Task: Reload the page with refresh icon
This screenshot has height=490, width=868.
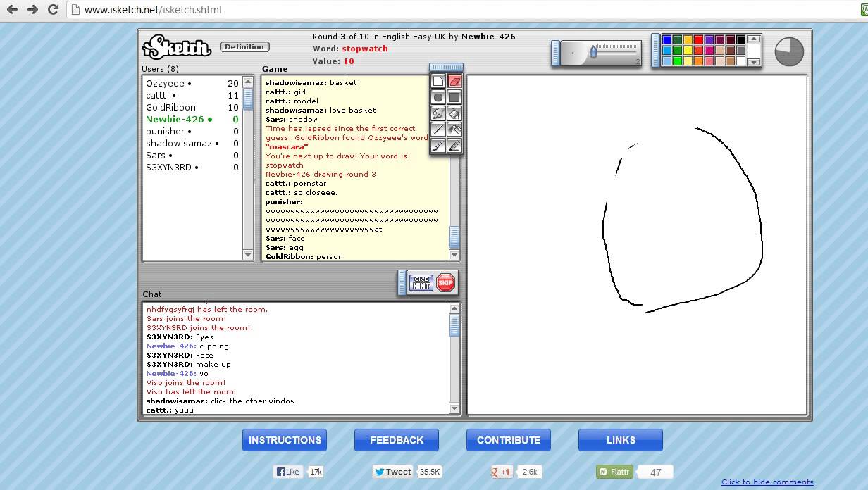Action: [x=53, y=10]
